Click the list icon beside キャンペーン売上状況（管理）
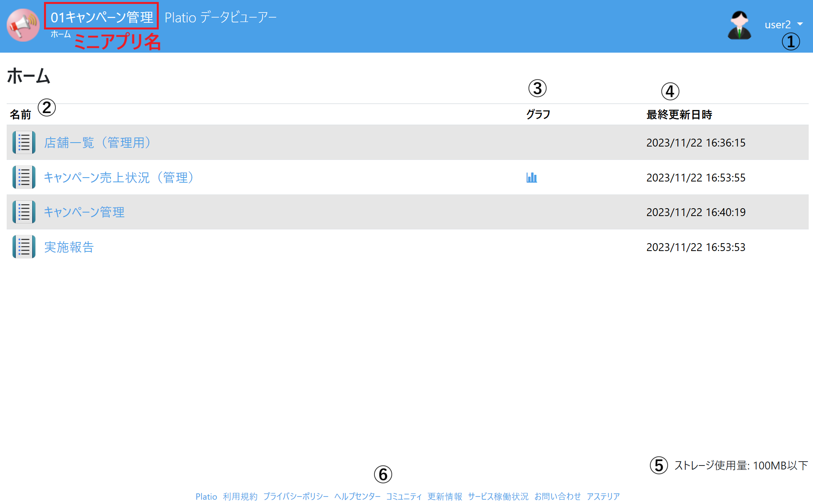 click(x=24, y=177)
